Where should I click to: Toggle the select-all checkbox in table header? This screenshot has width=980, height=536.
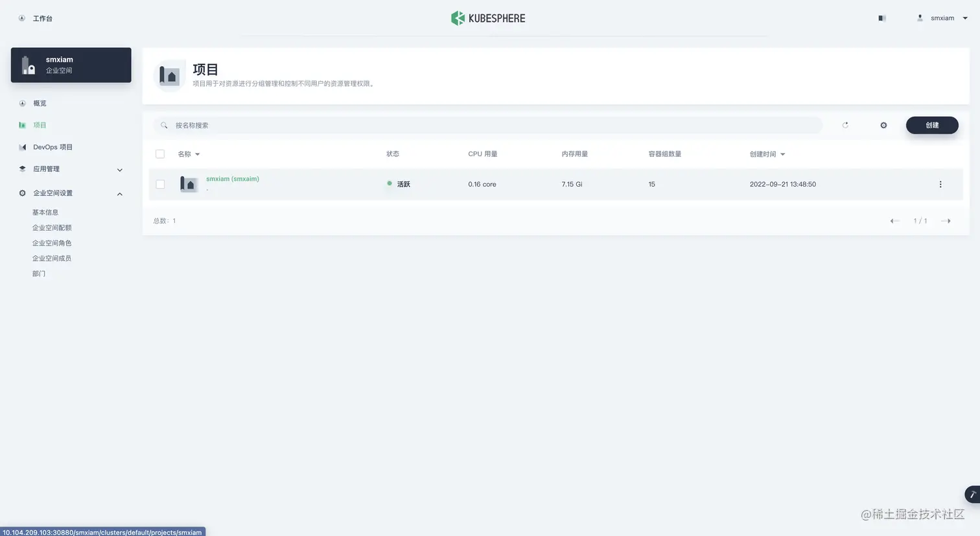tap(160, 154)
